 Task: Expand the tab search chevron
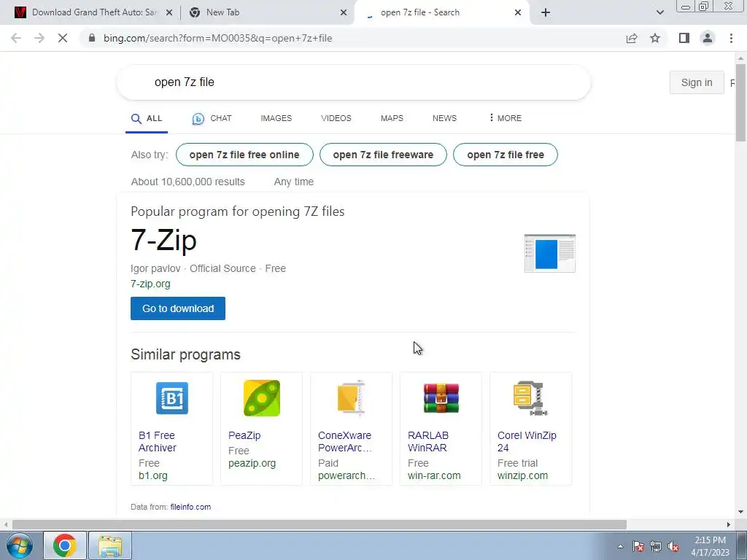click(x=659, y=12)
